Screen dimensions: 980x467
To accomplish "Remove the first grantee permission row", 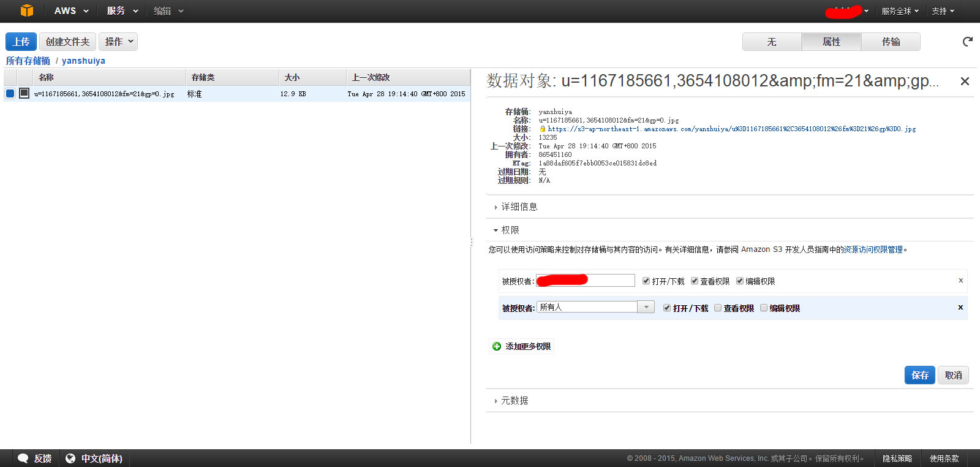I will click(960, 281).
